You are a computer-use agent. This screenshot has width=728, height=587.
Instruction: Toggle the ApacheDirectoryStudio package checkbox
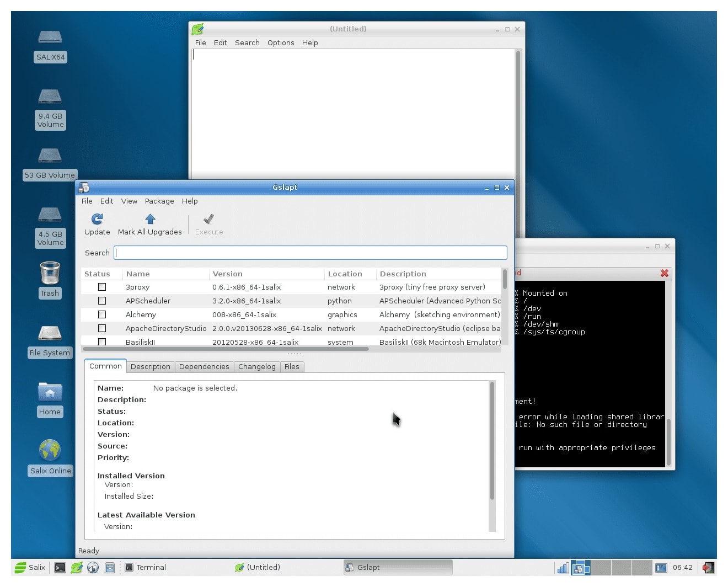[x=102, y=328]
